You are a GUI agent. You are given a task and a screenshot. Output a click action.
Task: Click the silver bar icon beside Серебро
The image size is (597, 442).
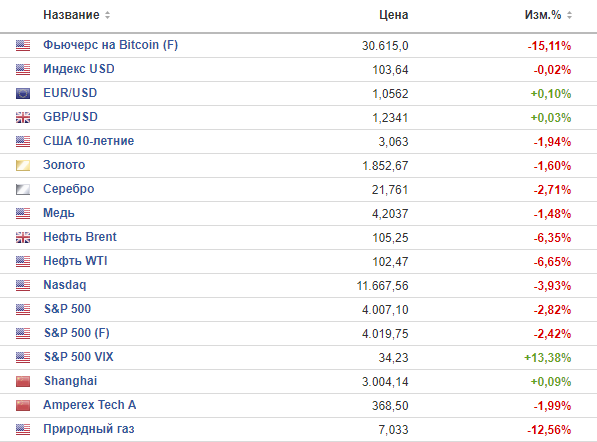(23, 189)
